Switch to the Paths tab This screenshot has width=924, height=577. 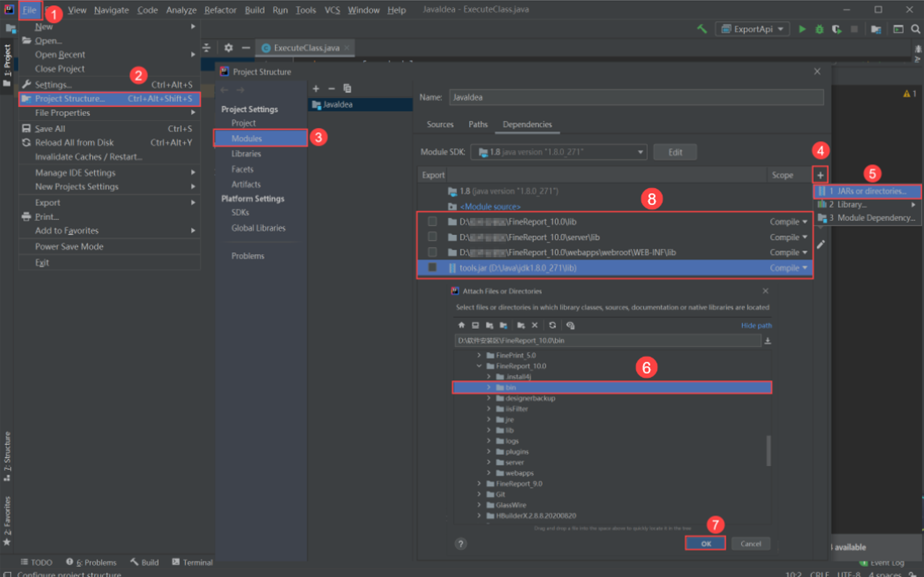478,124
